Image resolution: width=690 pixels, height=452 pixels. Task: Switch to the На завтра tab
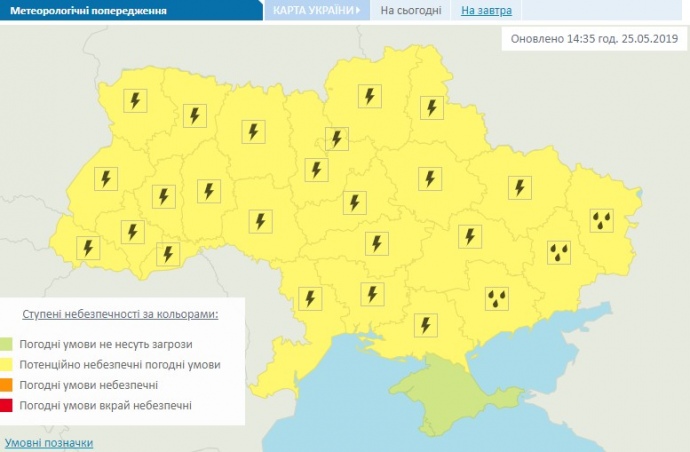[x=486, y=11]
